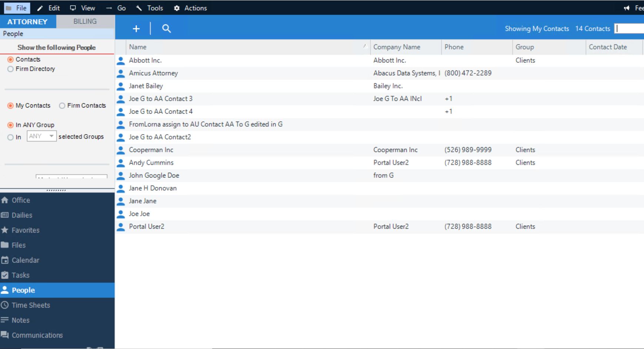
Task: Open the search magnifier icon
Action: pyautogui.click(x=166, y=28)
